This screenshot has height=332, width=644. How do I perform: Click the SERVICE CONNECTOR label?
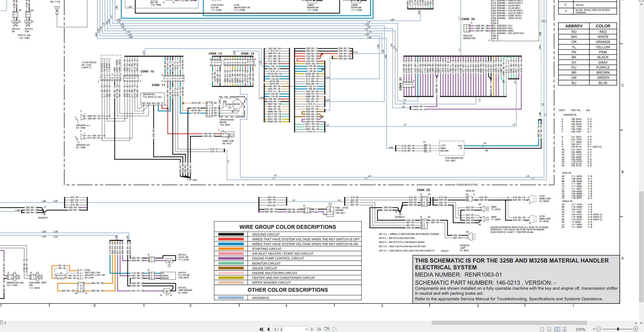tap(469, 37)
